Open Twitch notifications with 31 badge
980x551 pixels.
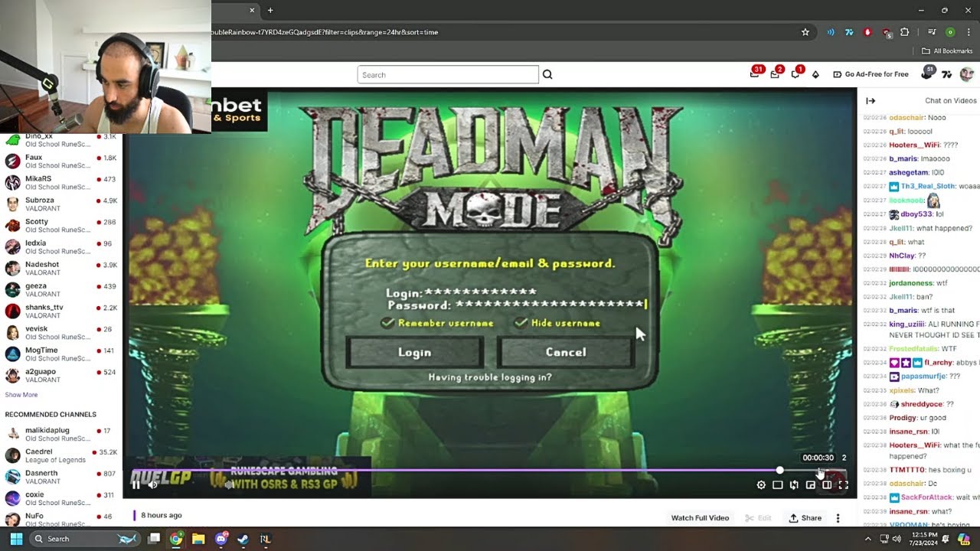(756, 73)
